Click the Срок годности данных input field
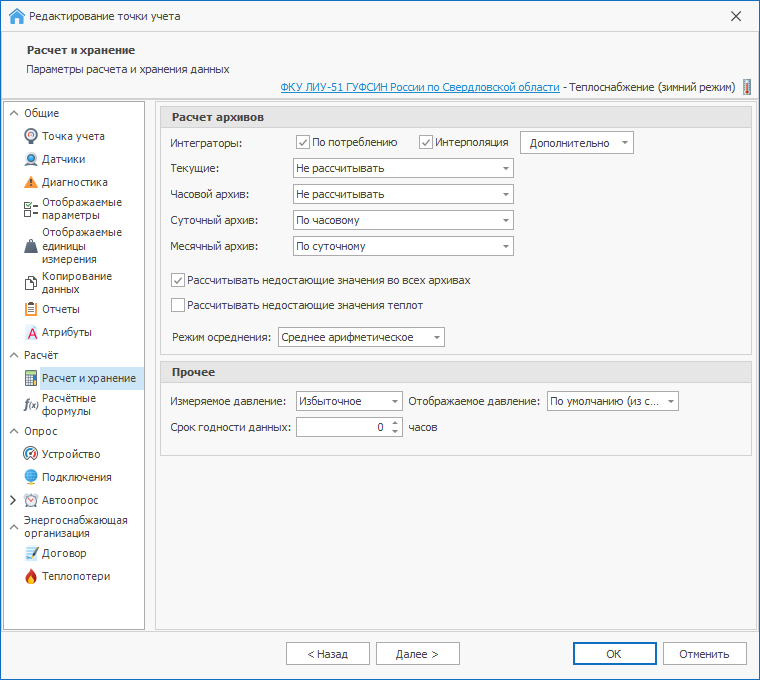 click(x=340, y=428)
